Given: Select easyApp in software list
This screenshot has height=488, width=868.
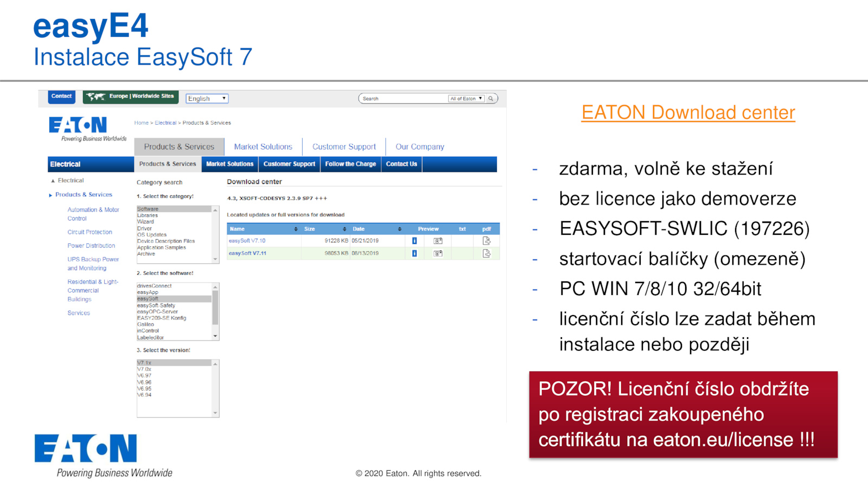Looking at the screenshot, I should tap(148, 292).
